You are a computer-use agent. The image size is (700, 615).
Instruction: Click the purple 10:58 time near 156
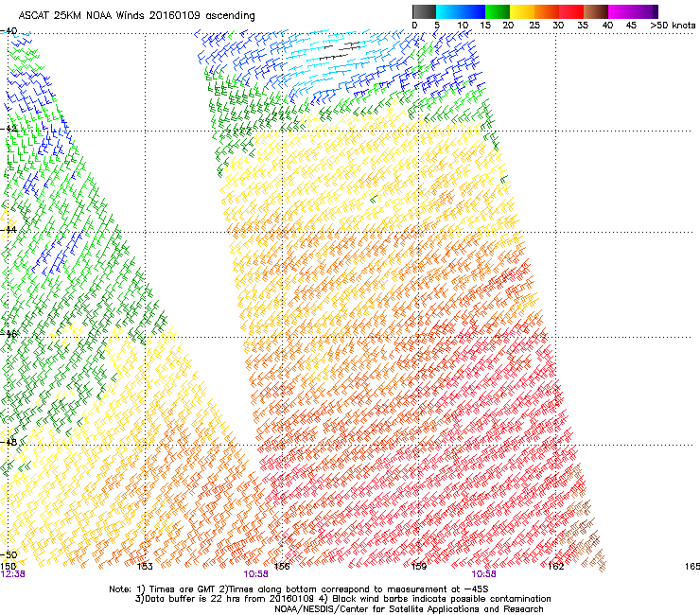(x=255, y=574)
